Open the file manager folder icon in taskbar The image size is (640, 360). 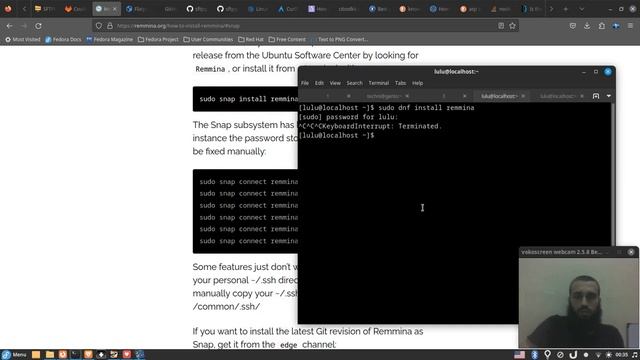pyautogui.click(x=50, y=355)
